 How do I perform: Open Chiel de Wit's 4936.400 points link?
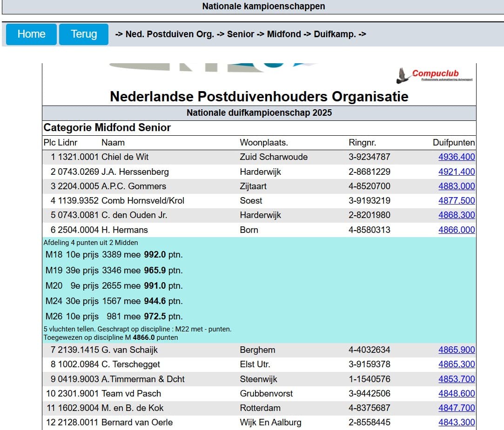click(x=456, y=157)
